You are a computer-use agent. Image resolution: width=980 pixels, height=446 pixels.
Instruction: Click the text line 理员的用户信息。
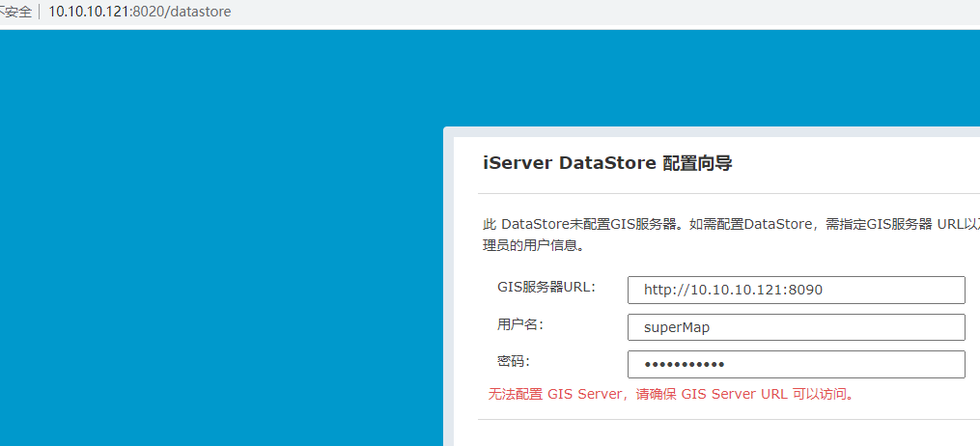pos(534,245)
